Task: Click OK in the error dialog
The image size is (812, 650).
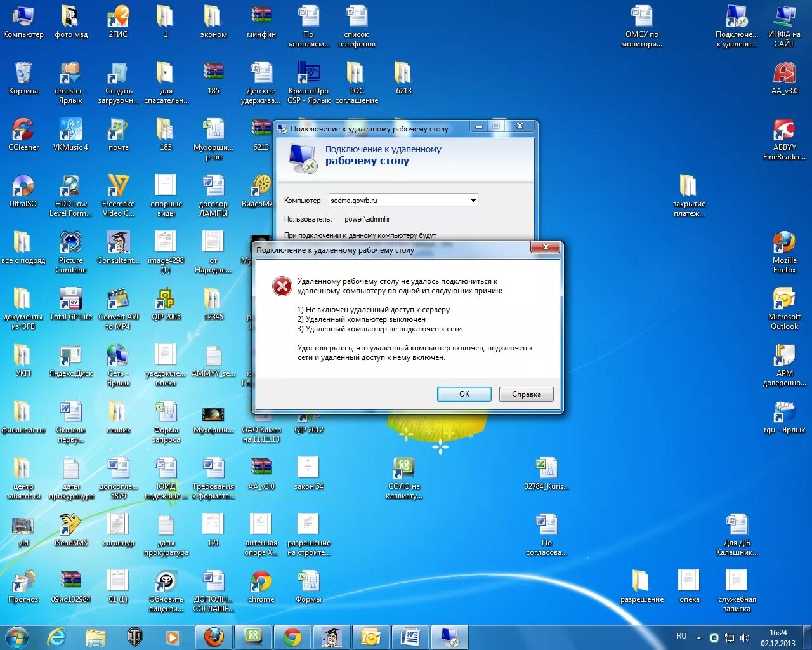Action: click(464, 394)
